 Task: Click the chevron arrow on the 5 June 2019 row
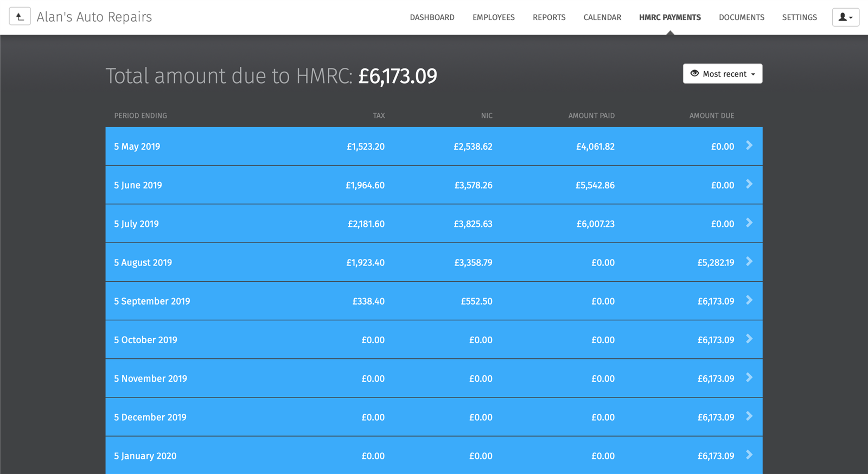749,185
